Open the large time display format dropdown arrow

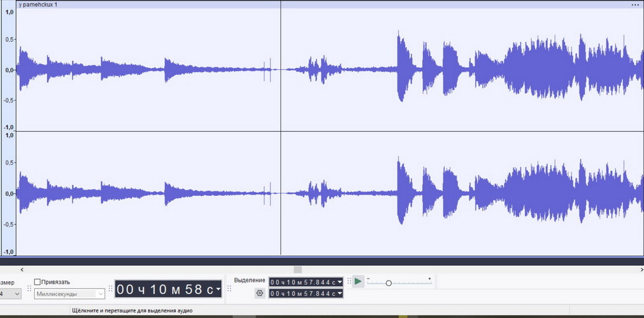(218, 289)
